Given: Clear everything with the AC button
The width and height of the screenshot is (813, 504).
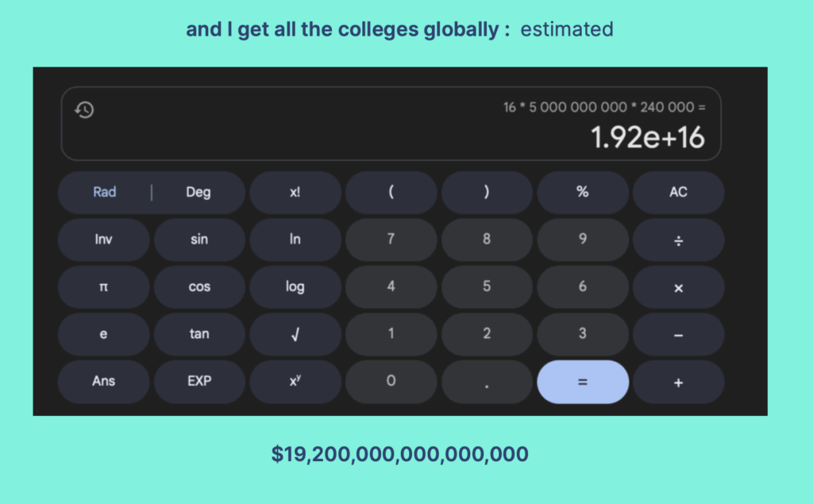Looking at the screenshot, I should pos(678,192).
